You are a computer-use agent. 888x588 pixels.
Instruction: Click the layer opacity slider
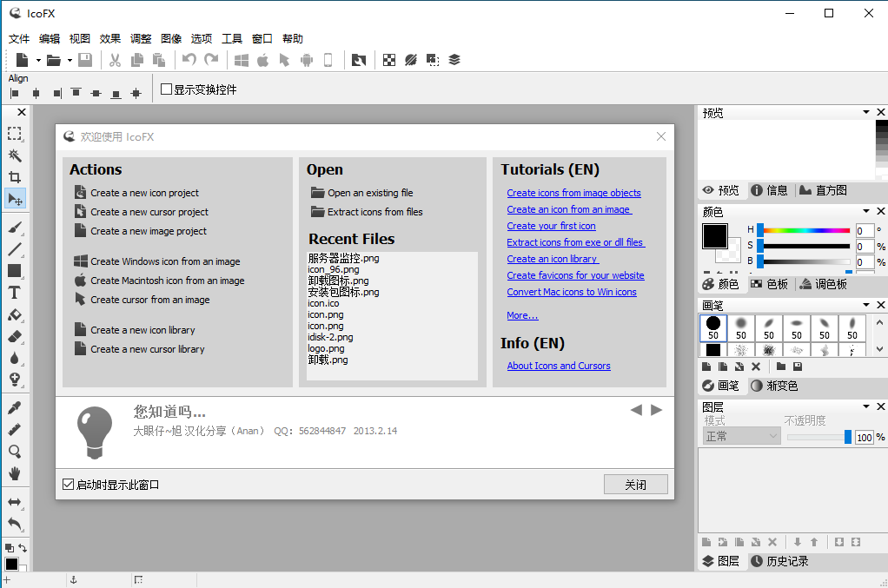818,438
